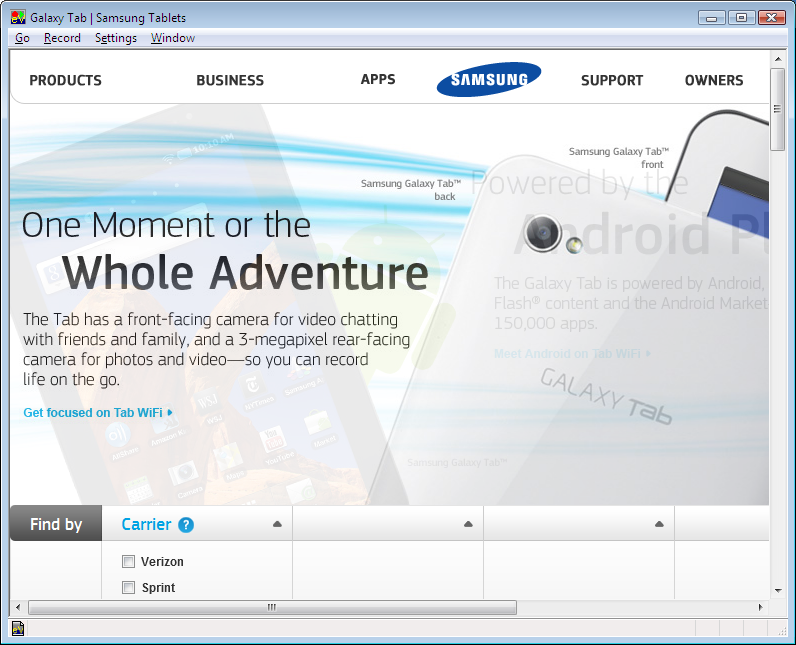Open the BUSINESS navigation item

pyautogui.click(x=230, y=80)
